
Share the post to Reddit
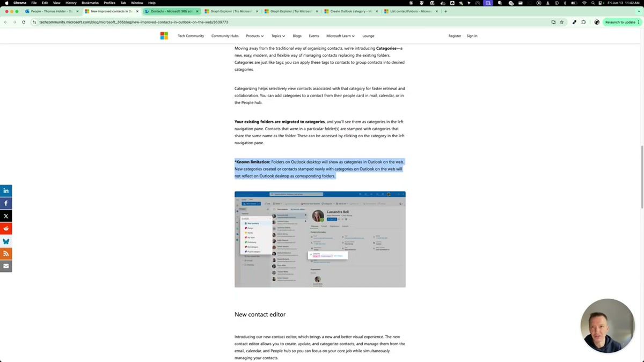(x=6, y=228)
